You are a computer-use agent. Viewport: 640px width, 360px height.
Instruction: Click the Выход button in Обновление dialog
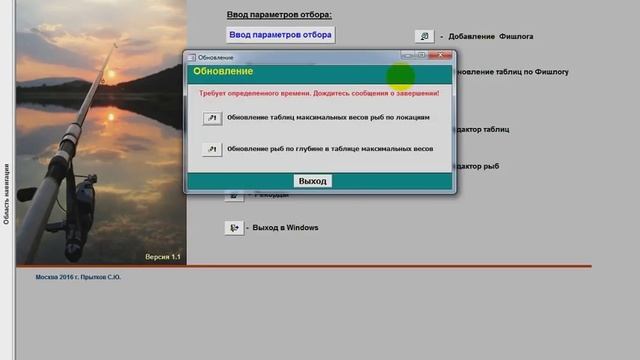click(x=312, y=181)
